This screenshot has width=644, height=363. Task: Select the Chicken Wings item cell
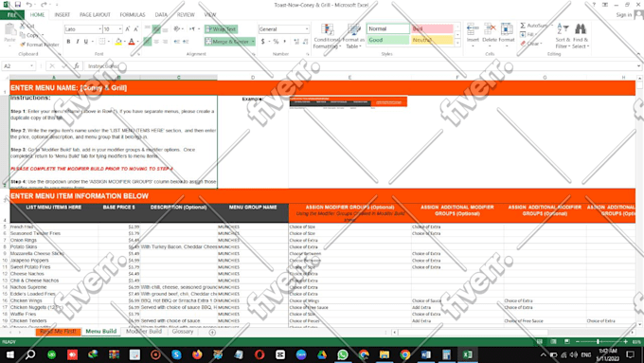click(x=54, y=300)
